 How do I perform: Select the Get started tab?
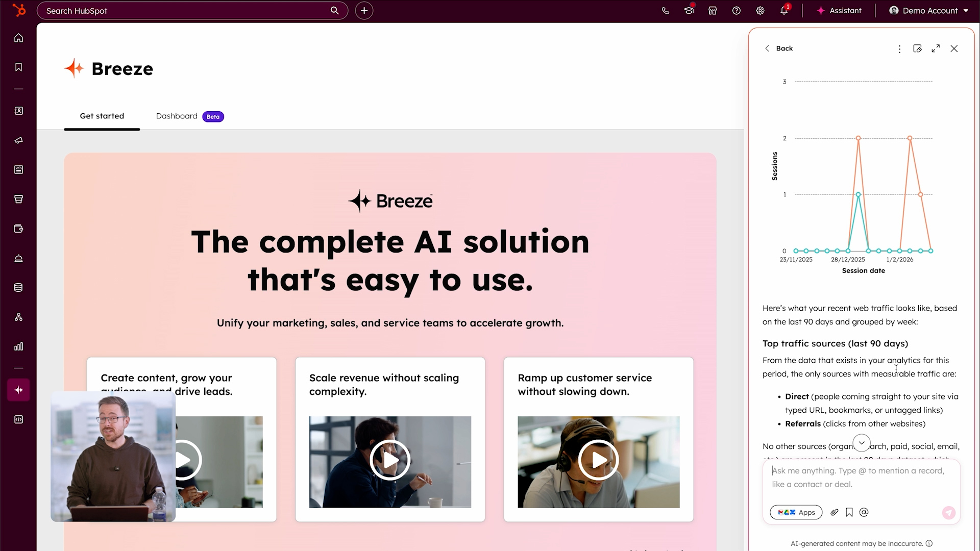(102, 116)
